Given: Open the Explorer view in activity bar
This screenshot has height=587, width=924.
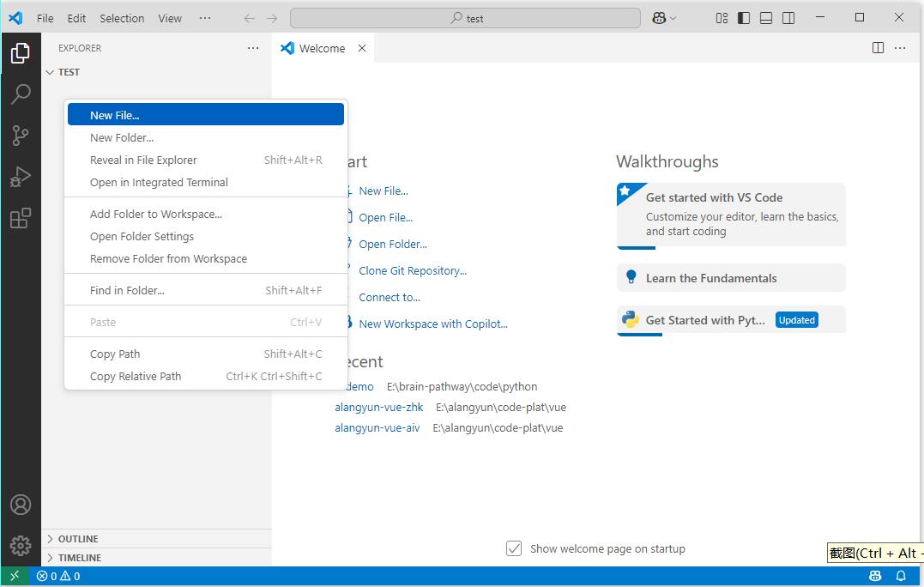Looking at the screenshot, I should (x=21, y=53).
